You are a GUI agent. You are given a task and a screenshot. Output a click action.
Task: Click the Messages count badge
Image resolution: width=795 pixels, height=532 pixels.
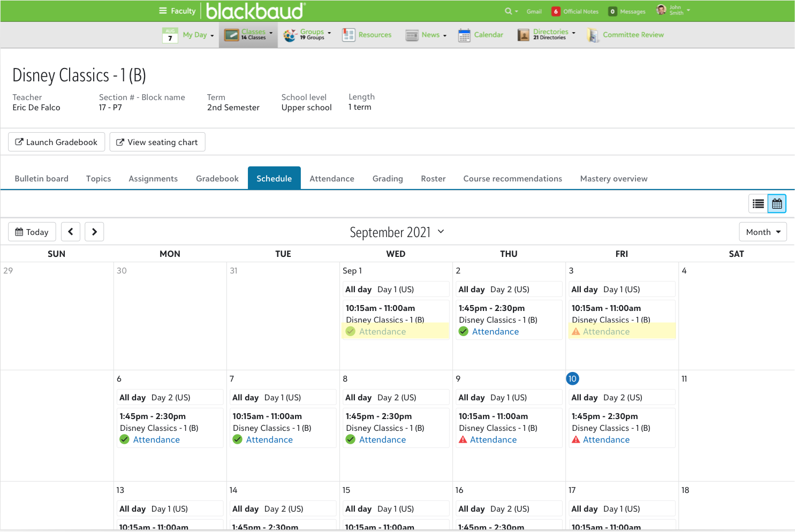(x=612, y=11)
